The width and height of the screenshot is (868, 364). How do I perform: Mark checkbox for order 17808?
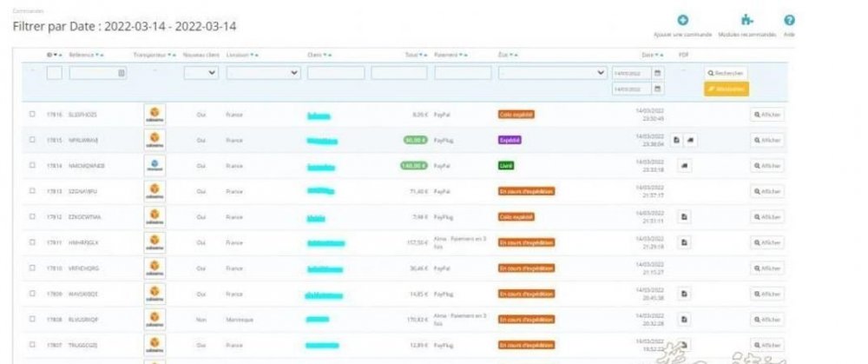[x=32, y=319]
